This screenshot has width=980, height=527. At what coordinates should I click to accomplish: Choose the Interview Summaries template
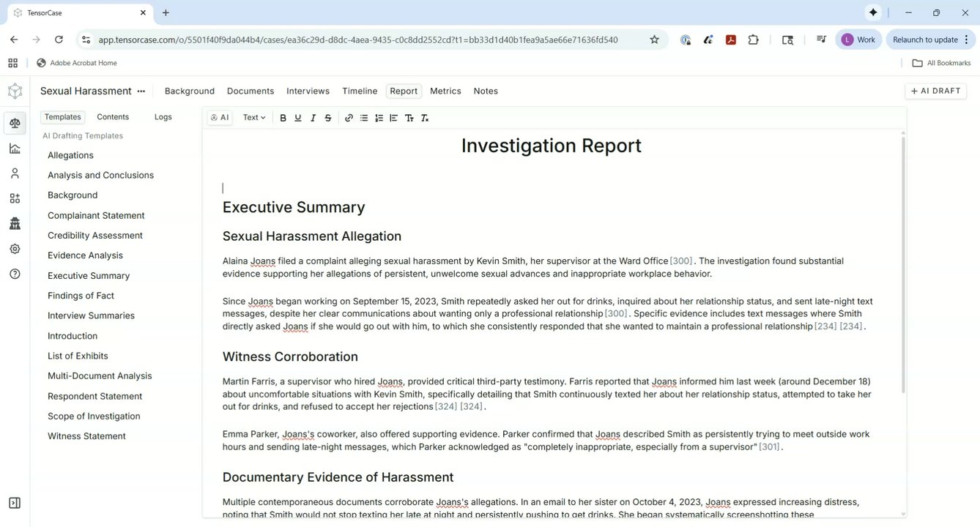pos(91,315)
